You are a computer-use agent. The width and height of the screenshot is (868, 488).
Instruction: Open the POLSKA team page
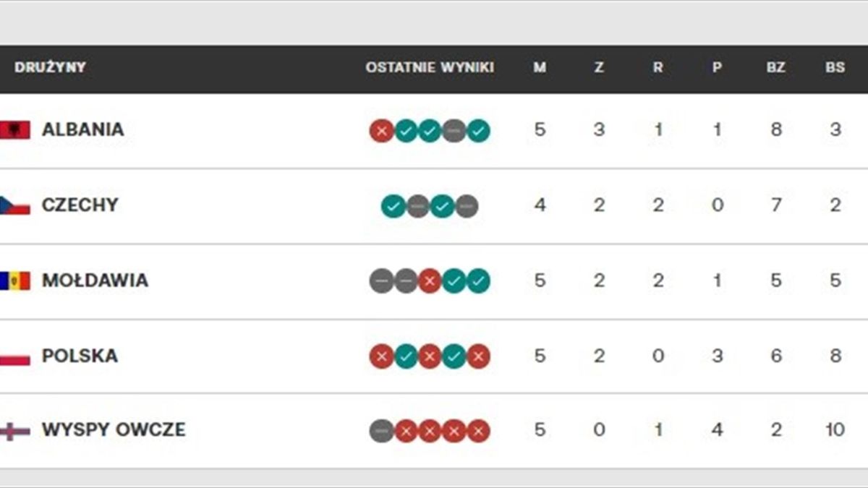pos(80,356)
